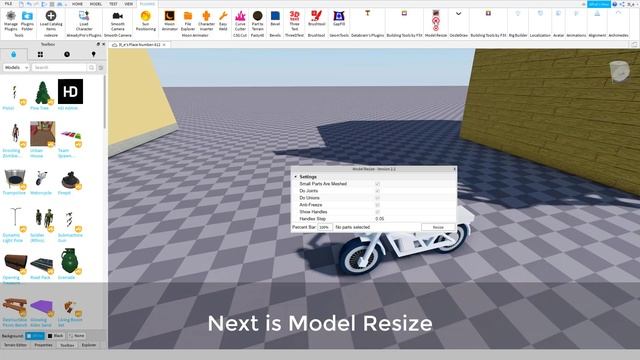Click the view selector cube in viewport
Screen dimensions: 640x360
619,71
